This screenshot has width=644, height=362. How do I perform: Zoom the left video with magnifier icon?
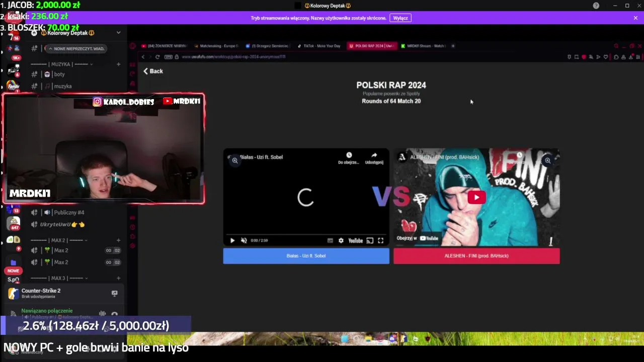[x=235, y=160]
